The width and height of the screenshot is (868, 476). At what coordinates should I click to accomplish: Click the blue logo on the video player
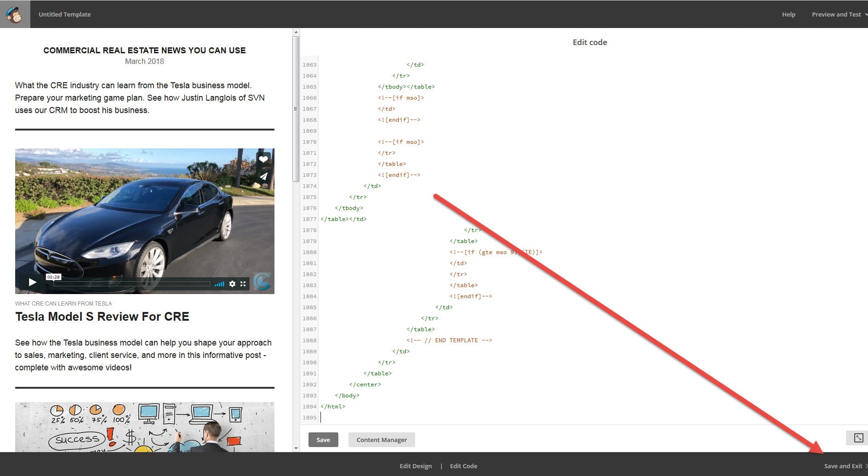(263, 281)
